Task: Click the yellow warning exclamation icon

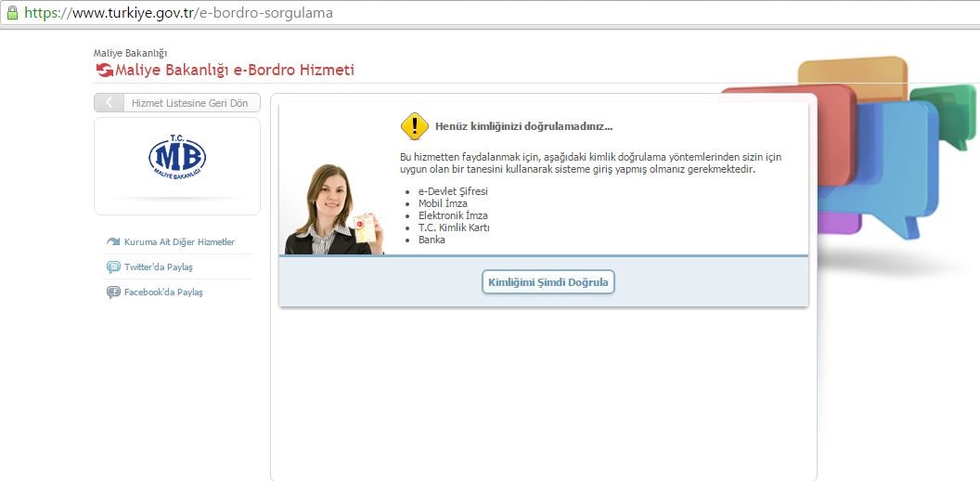Action: click(415, 126)
